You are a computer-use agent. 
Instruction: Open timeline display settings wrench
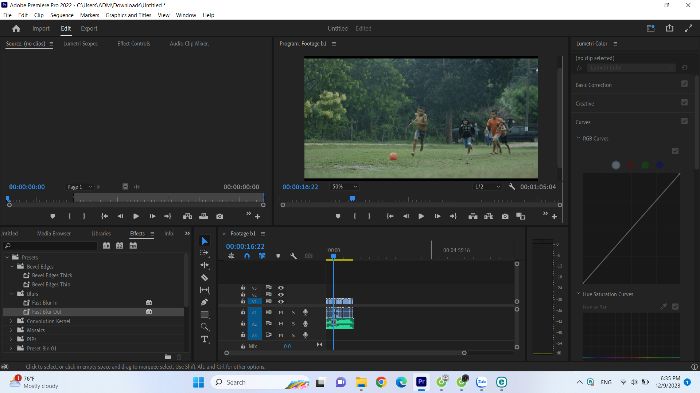pyautogui.click(x=293, y=256)
